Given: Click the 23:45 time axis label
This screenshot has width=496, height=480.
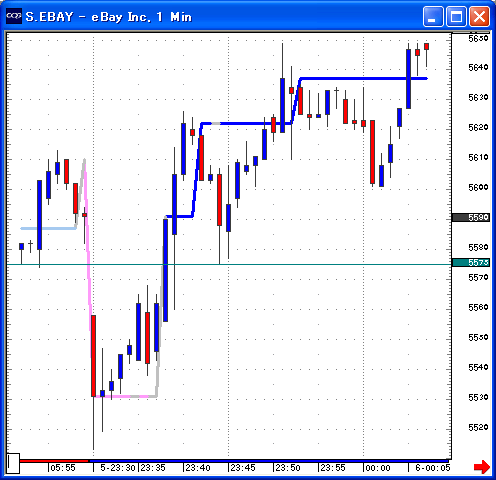Looking at the screenshot, I should pos(243,468).
